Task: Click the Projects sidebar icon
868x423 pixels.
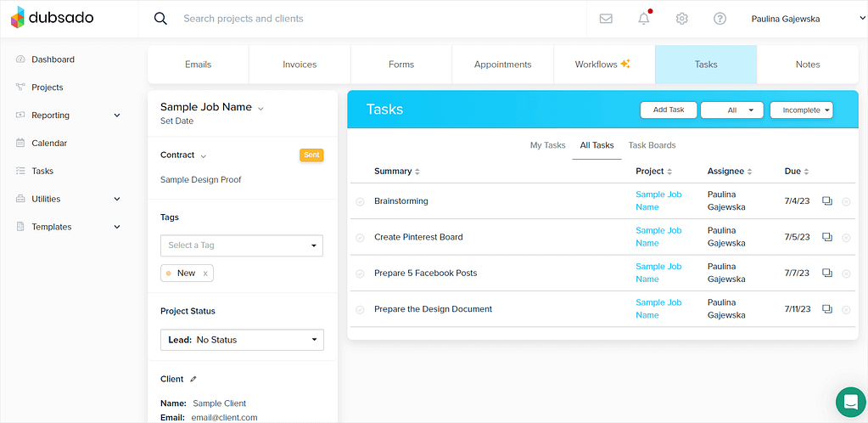Action: [20, 87]
